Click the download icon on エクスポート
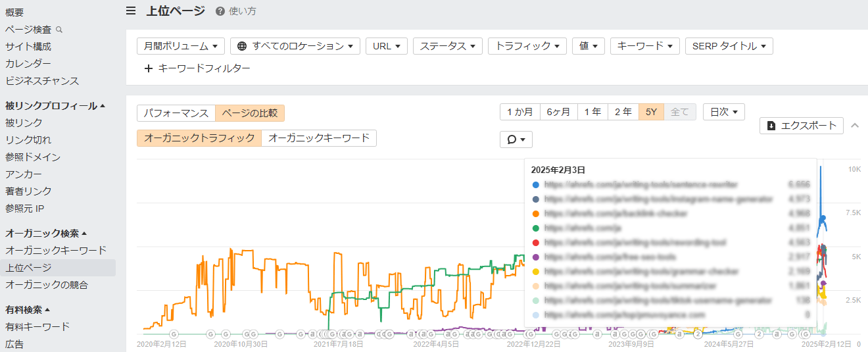The image size is (868, 352). click(771, 126)
